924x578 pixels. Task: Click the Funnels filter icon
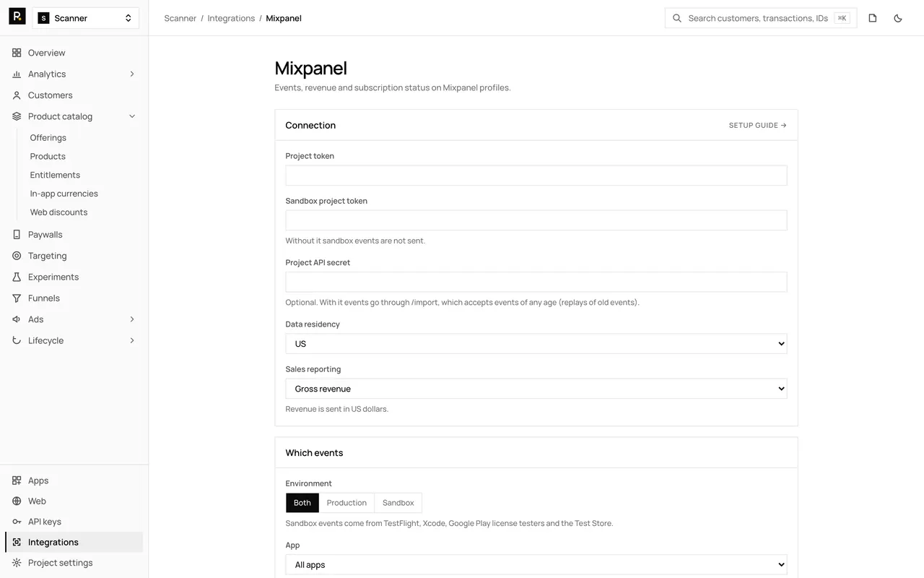click(x=17, y=298)
